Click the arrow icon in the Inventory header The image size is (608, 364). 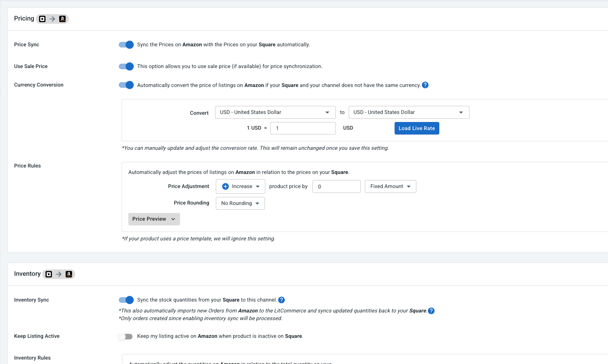point(59,274)
